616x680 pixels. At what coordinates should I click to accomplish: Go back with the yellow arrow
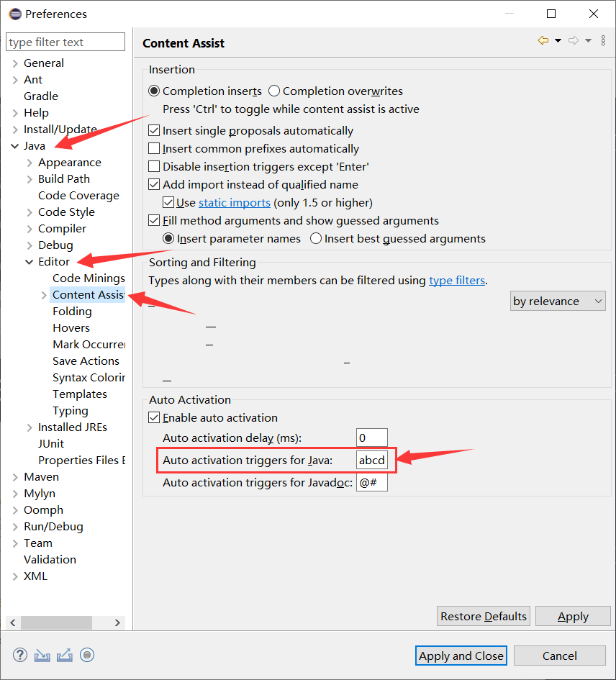pos(543,41)
